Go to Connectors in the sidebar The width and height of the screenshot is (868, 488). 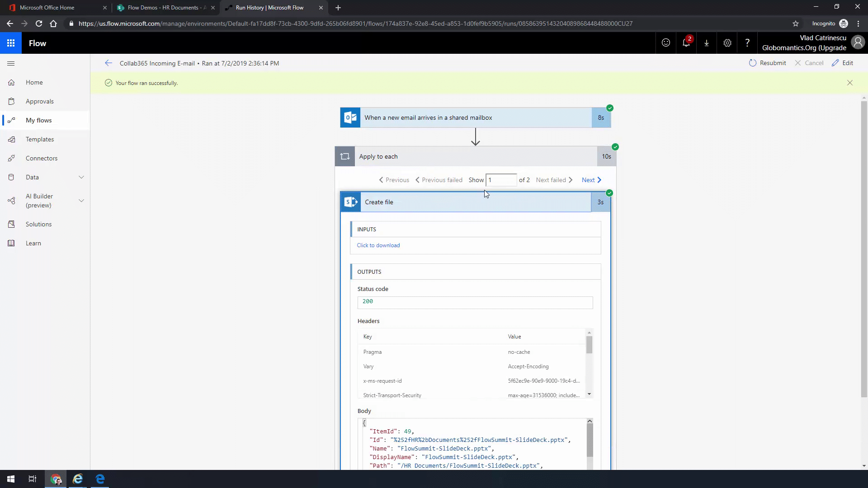pyautogui.click(x=41, y=158)
